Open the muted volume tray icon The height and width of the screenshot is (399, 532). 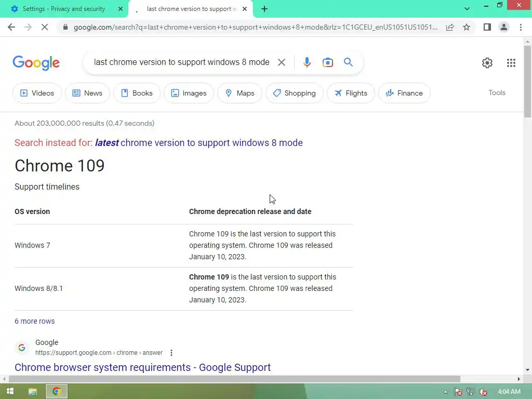tap(483, 392)
